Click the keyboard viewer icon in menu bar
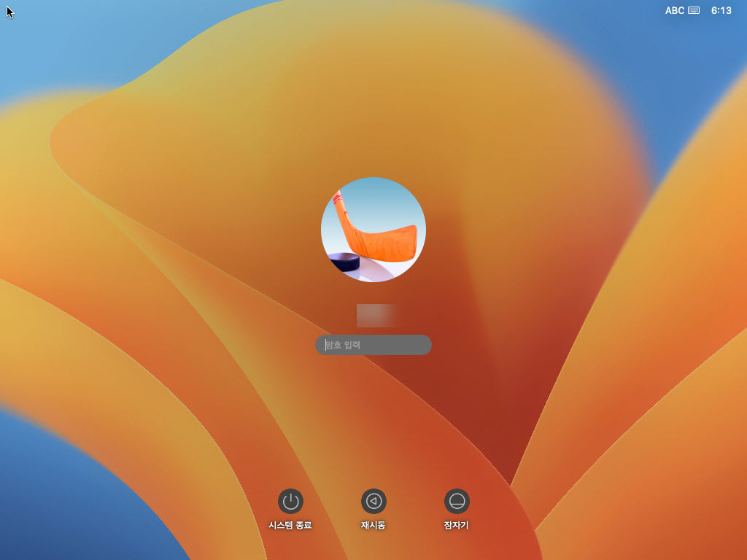Image resolution: width=747 pixels, height=560 pixels. click(694, 10)
